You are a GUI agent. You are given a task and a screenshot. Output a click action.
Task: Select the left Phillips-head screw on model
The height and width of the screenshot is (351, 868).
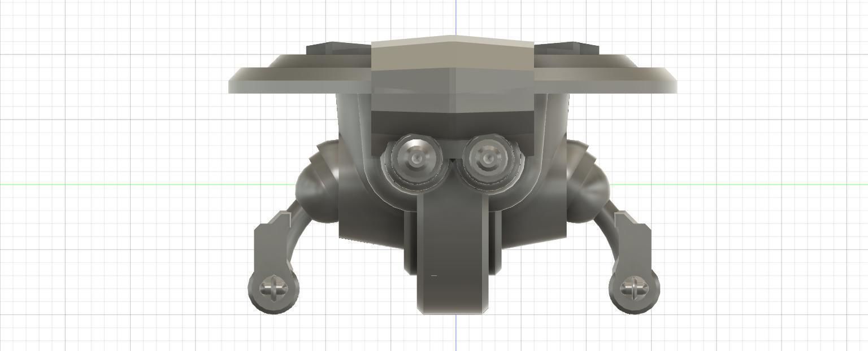(x=274, y=289)
